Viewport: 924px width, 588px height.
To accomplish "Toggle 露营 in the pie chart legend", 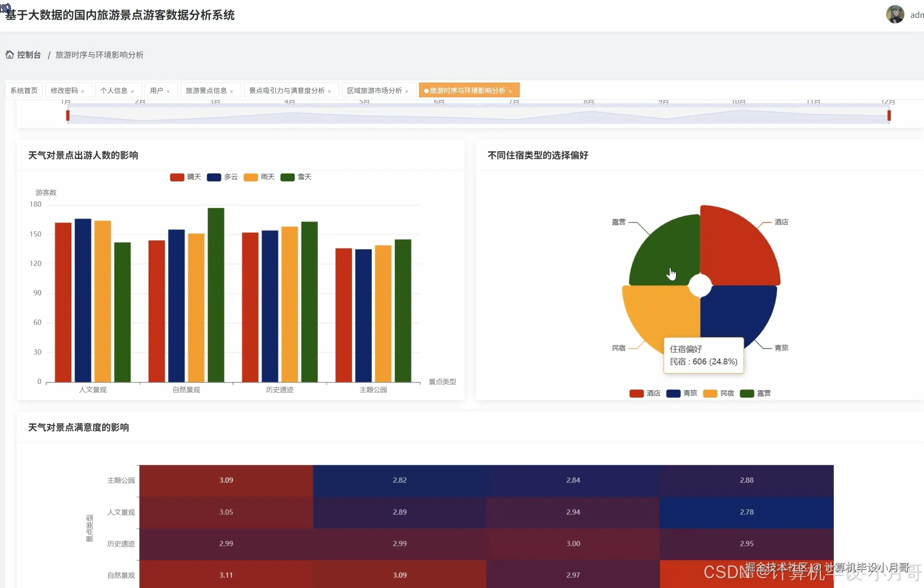I will point(747,393).
